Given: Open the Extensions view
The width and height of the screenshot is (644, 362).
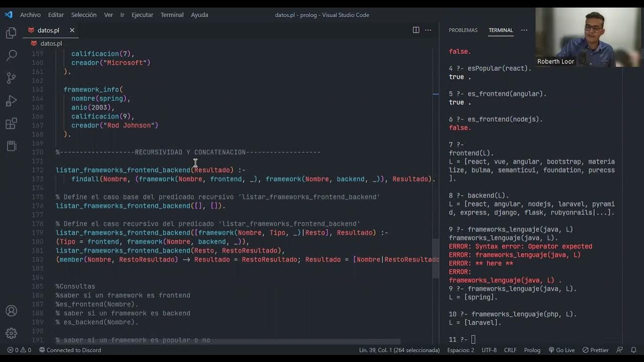Looking at the screenshot, I should 11,124.
